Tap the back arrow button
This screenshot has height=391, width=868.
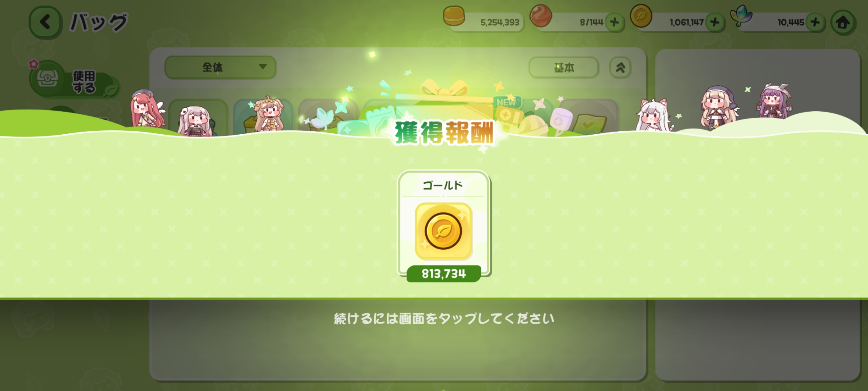point(45,22)
